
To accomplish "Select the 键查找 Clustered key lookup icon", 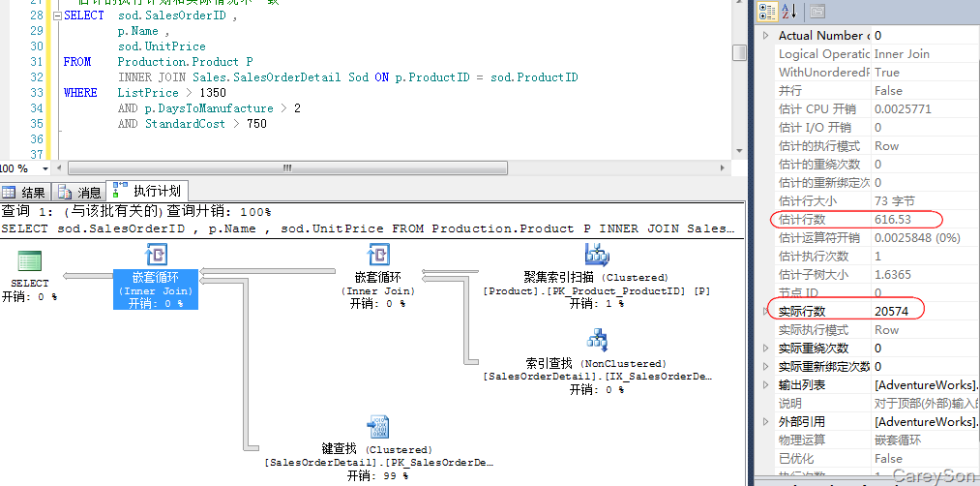I will [x=376, y=426].
